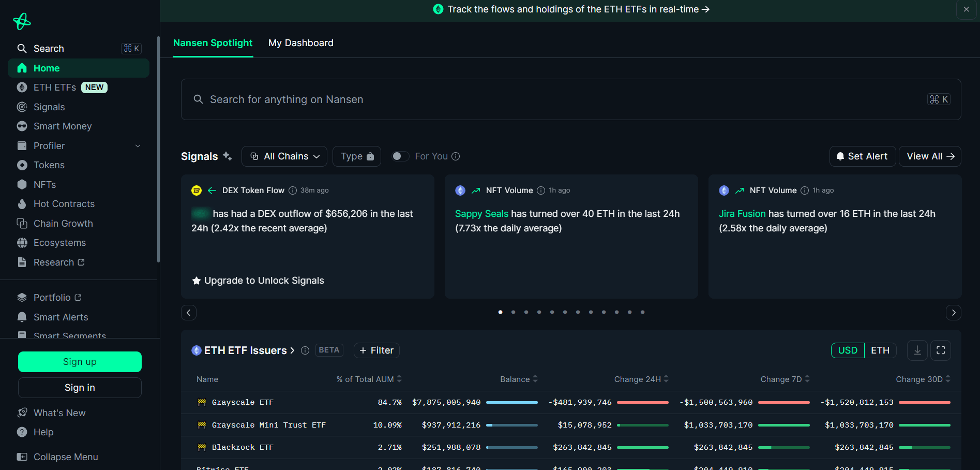Select the second carousel pagination dot

tap(513, 312)
